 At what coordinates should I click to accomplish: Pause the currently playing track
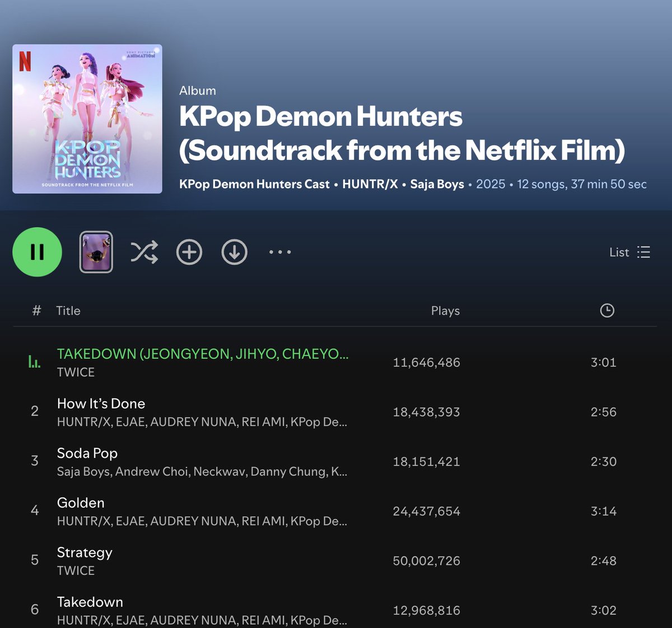click(37, 252)
